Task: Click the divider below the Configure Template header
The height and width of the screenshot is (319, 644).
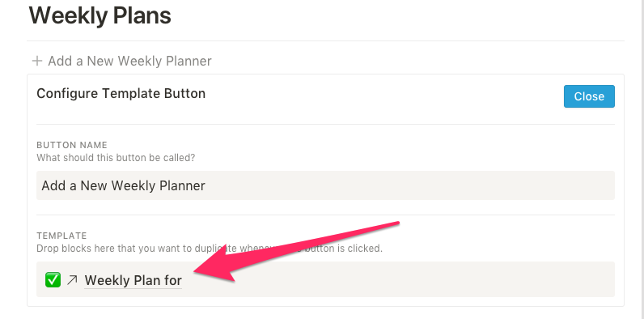Action: 325,124
